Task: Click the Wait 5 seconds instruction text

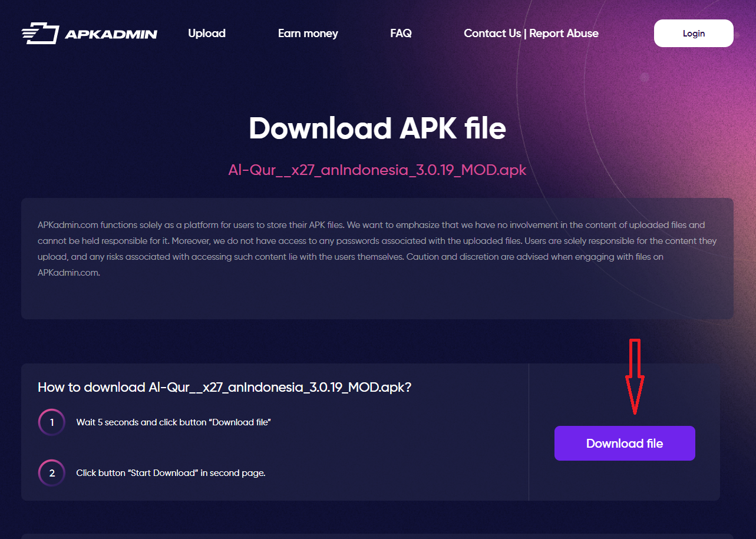Action: click(173, 422)
